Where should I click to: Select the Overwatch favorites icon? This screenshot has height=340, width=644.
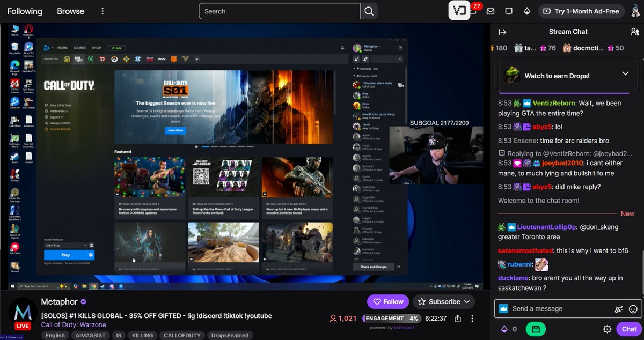114,59
